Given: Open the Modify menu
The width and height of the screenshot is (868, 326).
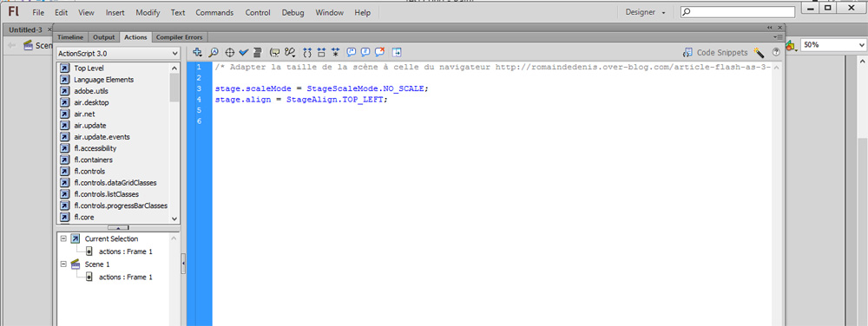Looking at the screenshot, I should tap(148, 12).
